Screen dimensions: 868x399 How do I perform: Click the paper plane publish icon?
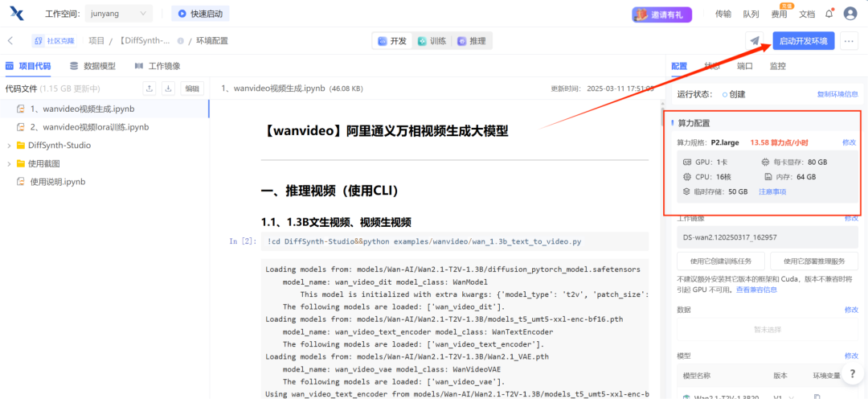[x=754, y=41]
